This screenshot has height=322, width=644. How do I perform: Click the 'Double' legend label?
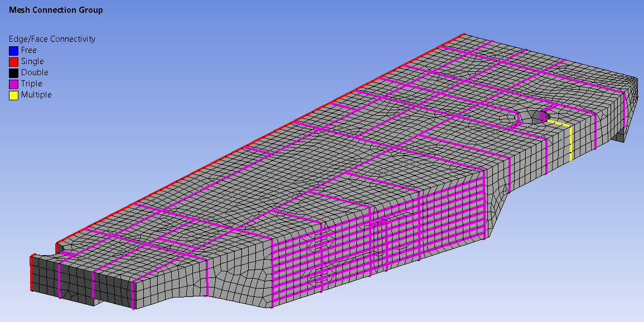click(x=35, y=72)
